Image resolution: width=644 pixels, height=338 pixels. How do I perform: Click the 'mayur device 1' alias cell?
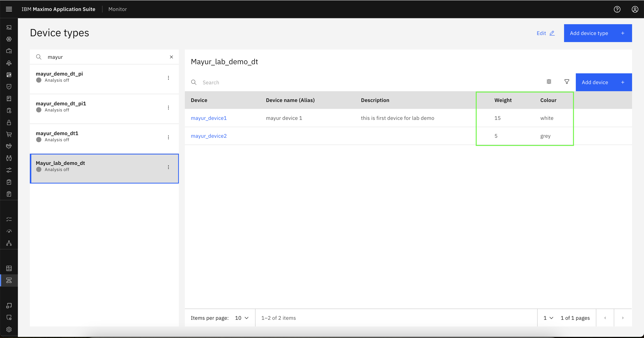click(284, 118)
